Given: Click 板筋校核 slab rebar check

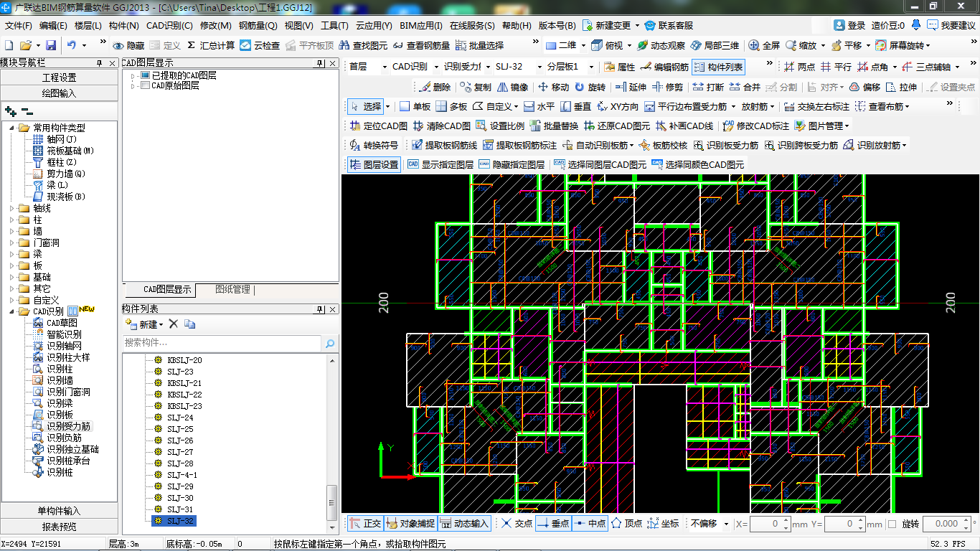Looking at the screenshot, I should [x=662, y=145].
